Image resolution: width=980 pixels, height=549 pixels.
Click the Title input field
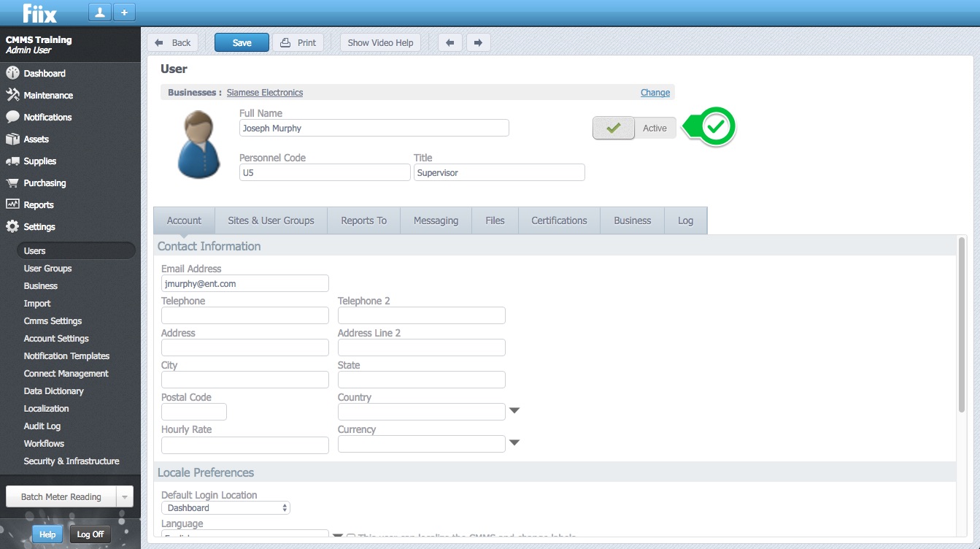(499, 172)
